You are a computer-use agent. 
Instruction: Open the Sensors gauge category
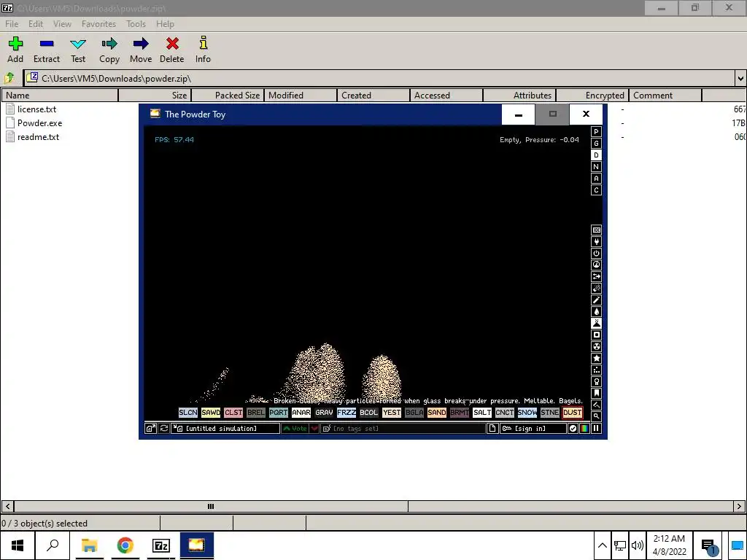[596, 265]
